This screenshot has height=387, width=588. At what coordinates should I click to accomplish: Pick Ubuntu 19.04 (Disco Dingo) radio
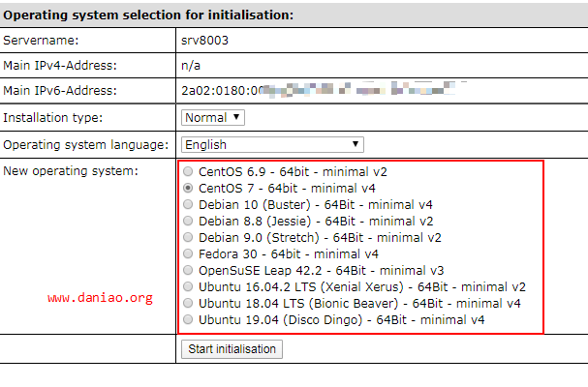pos(188,319)
